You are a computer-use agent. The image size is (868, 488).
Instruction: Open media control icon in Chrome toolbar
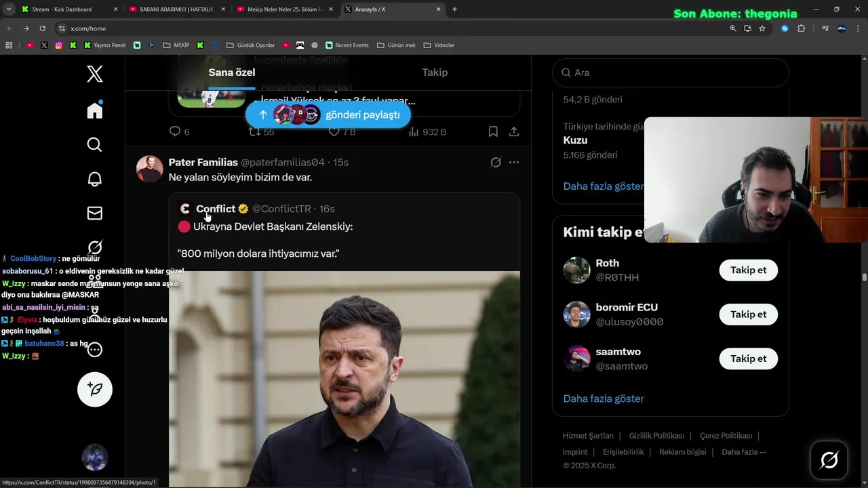825,28
